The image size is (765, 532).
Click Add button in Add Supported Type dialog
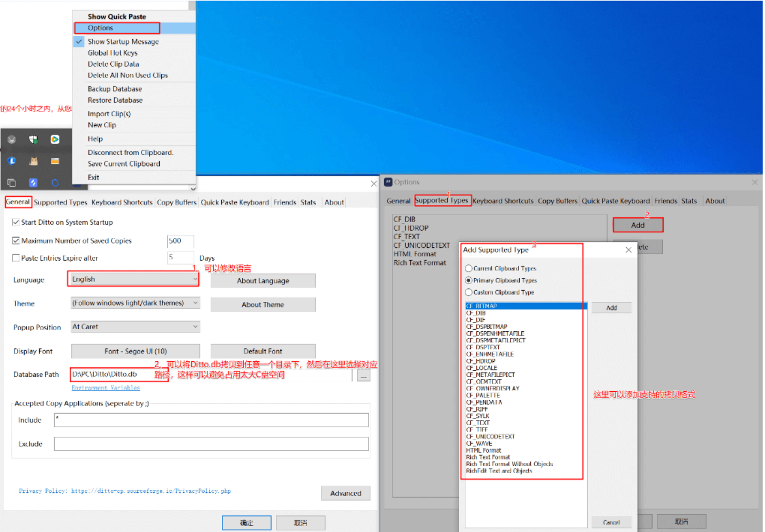click(611, 308)
